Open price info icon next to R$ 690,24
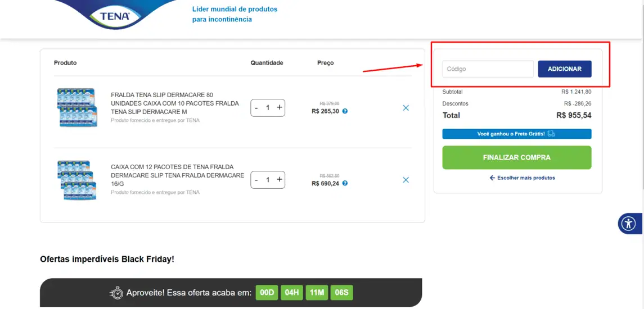Screen dimensions: 644x309 [345, 183]
